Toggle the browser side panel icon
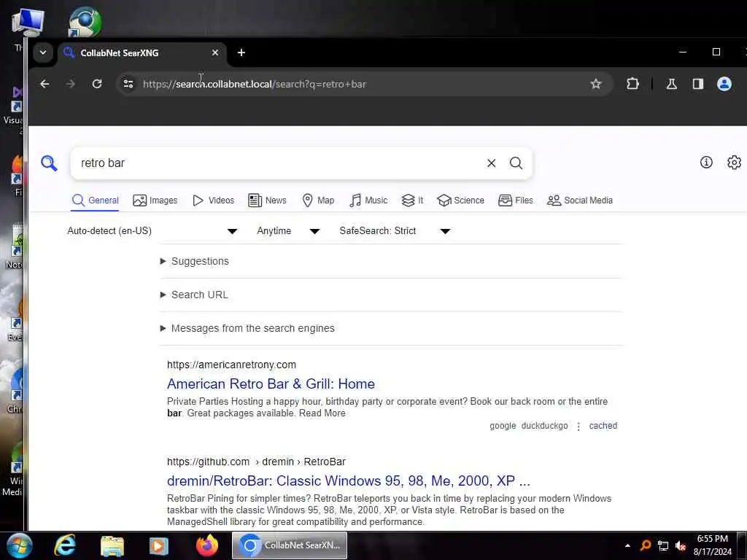 coord(698,84)
